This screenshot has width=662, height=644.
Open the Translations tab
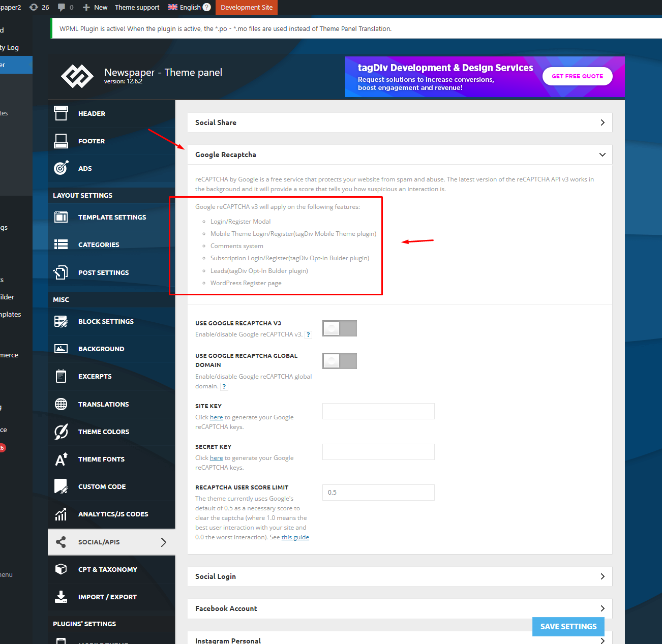pyautogui.click(x=111, y=404)
